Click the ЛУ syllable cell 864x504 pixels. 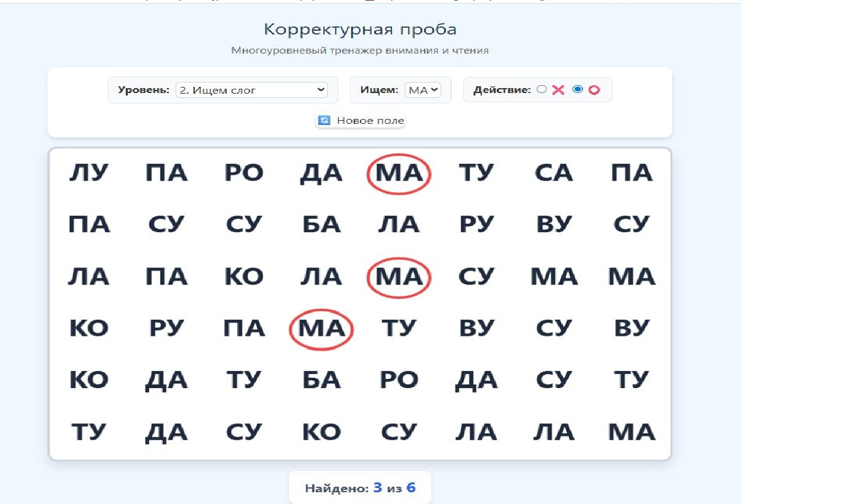pos(89,174)
